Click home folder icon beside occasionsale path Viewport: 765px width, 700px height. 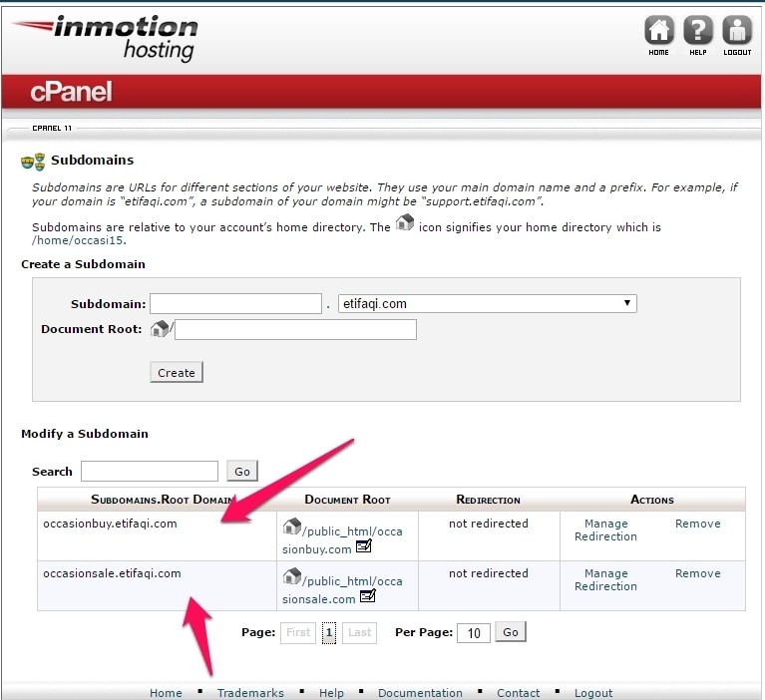point(291,576)
